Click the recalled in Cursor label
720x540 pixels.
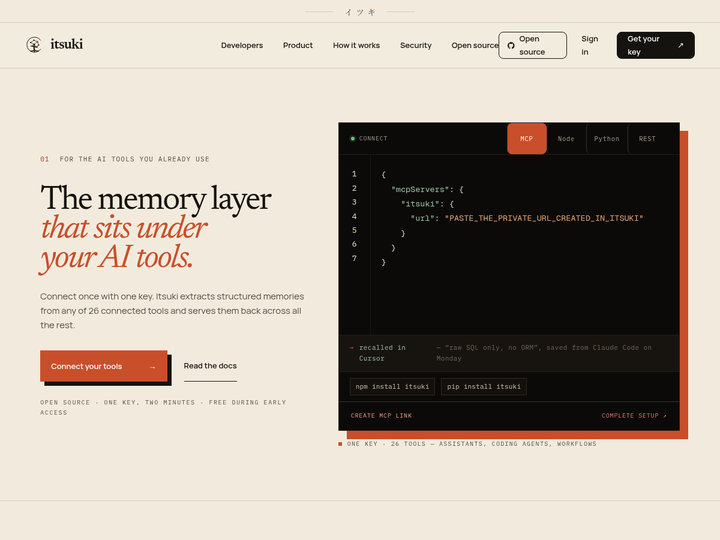click(x=382, y=353)
